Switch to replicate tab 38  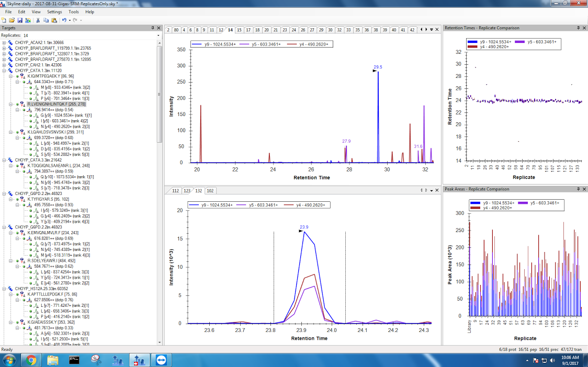click(376, 30)
